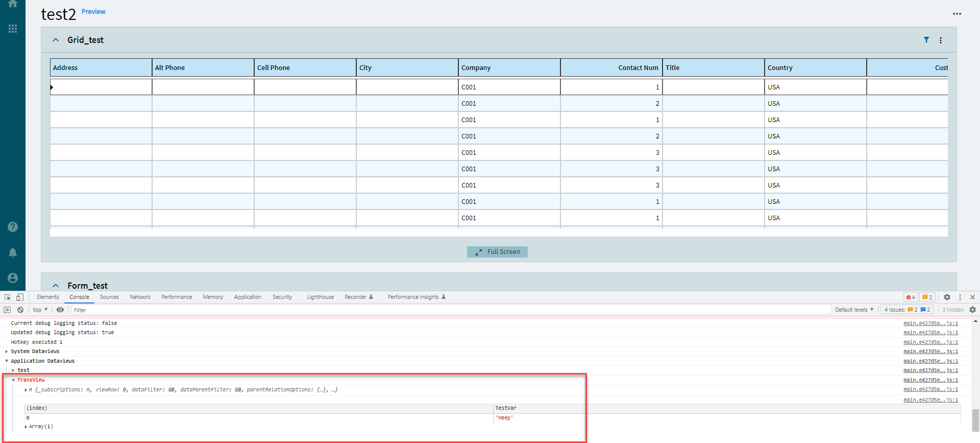Screen dimensions: 980x443
Task: Click the Grid_test filter funnel icon
Action: pos(926,40)
